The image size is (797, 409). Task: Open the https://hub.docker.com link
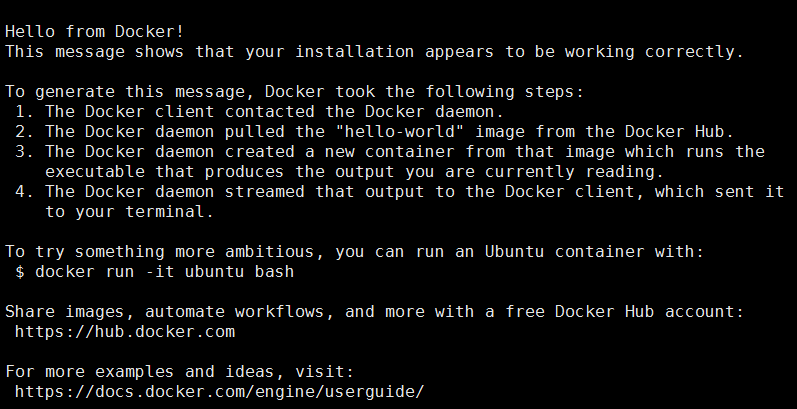[124, 331]
